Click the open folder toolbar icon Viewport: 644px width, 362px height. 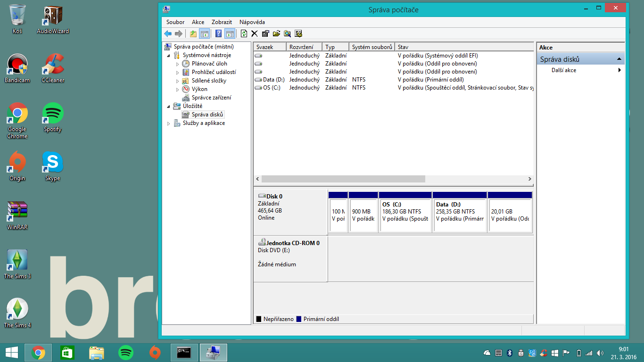(x=276, y=33)
